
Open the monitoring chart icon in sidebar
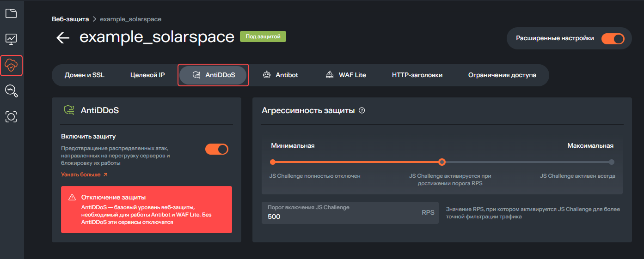coord(11,39)
